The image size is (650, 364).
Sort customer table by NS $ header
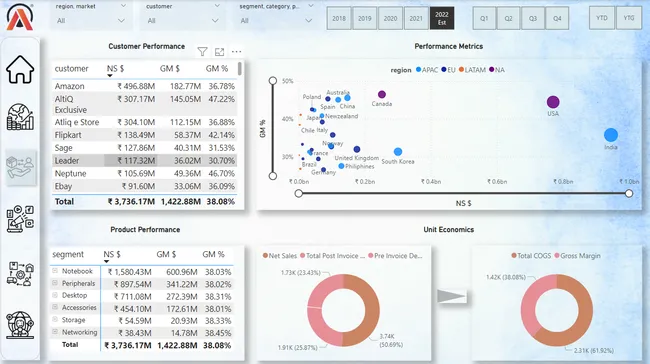click(x=115, y=68)
